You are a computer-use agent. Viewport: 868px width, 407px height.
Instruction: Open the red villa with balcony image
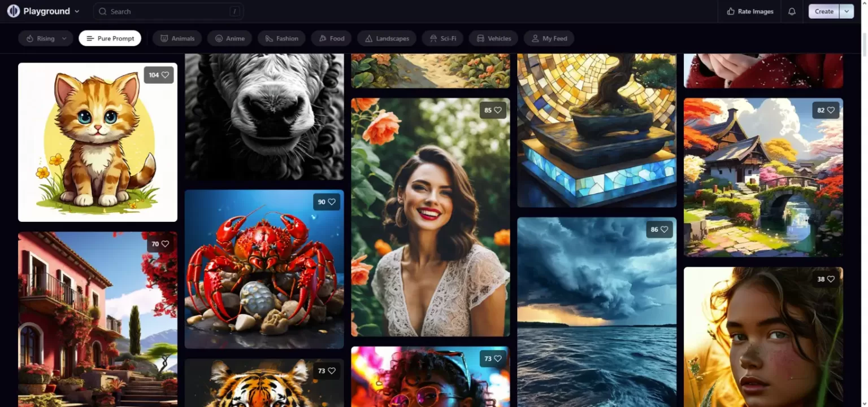coord(98,320)
